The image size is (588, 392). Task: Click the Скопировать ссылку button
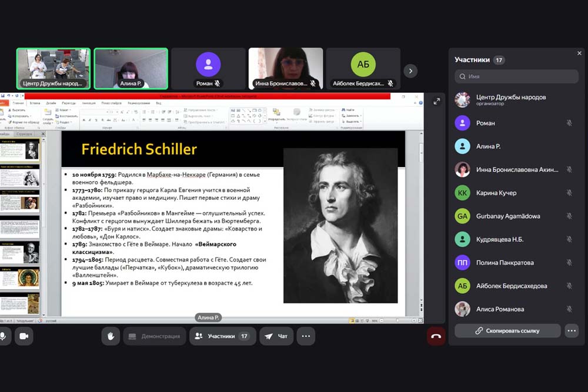tap(507, 331)
